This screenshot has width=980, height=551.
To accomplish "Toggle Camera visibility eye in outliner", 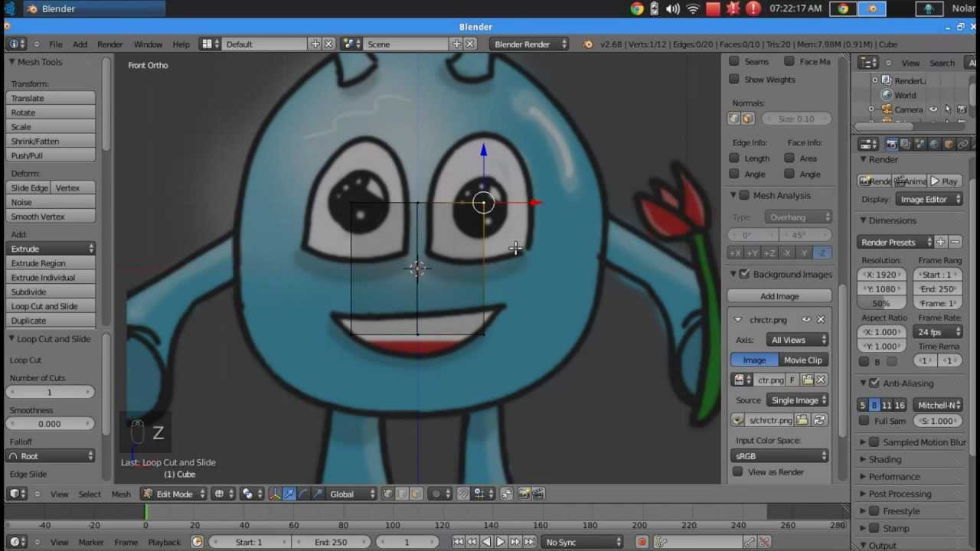I will point(933,109).
